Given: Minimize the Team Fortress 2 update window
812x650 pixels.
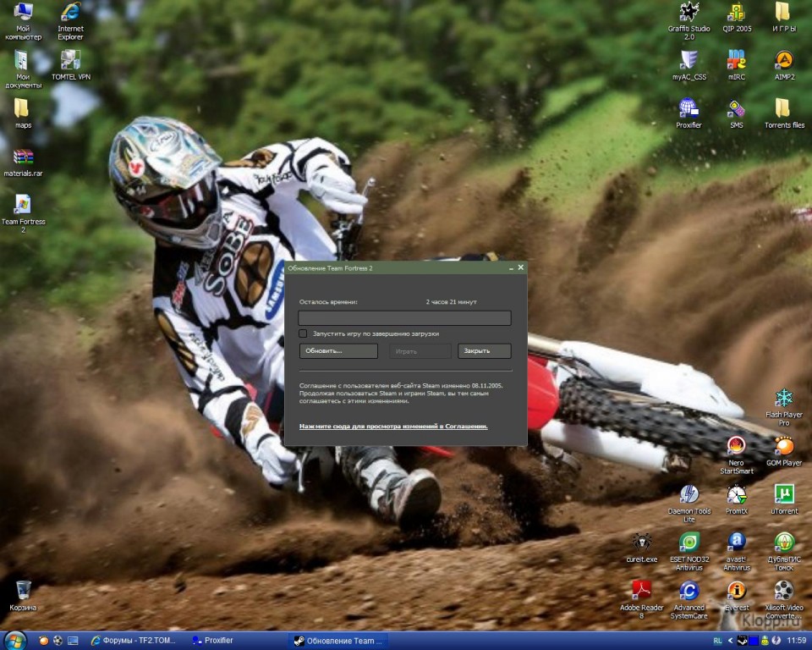Looking at the screenshot, I should (x=510, y=267).
